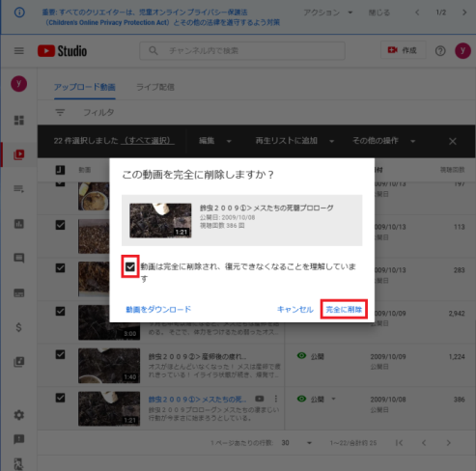Open the アクション dropdown in the banner

[x=328, y=13]
